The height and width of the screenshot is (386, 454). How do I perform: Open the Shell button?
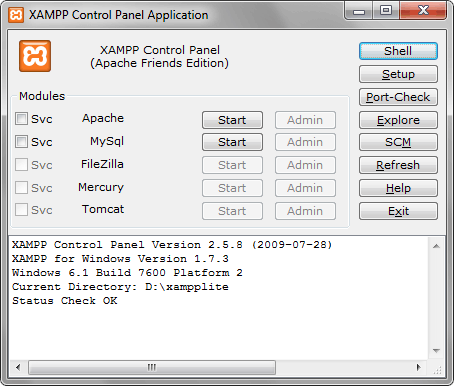pyautogui.click(x=398, y=51)
